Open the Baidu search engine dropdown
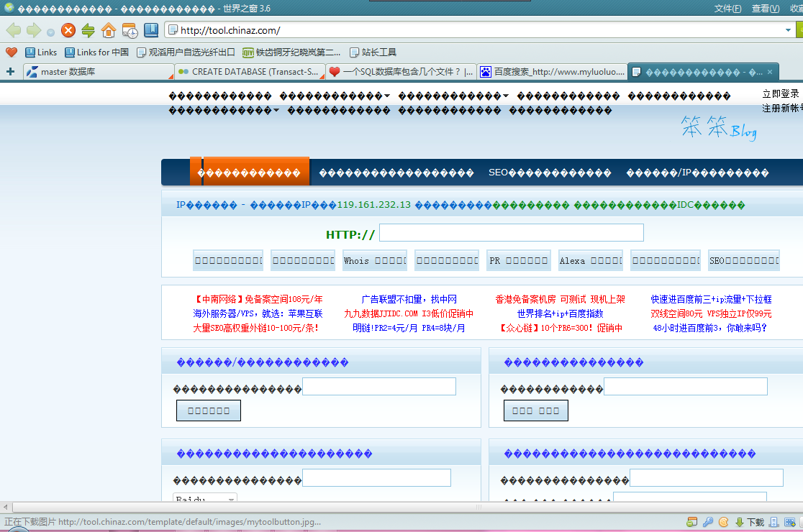The image size is (803, 532). [x=205, y=497]
